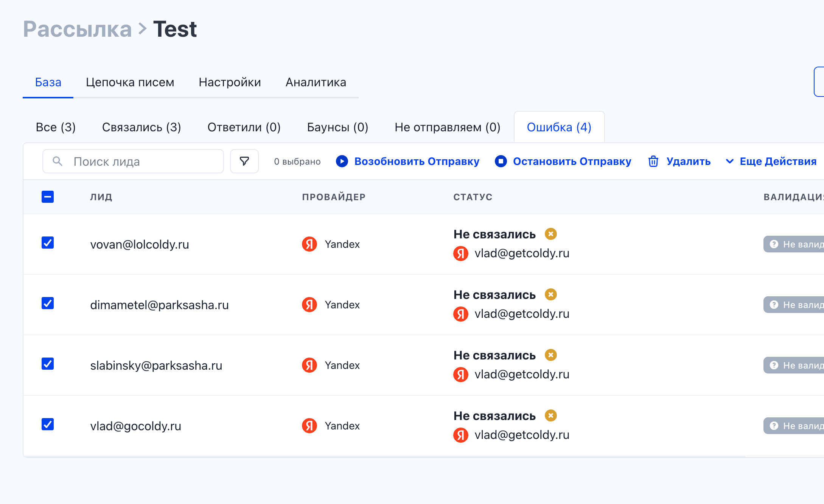Click validation question icon in vlad@gocoldy.ru row
This screenshot has width=824, height=504.
click(x=774, y=426)
